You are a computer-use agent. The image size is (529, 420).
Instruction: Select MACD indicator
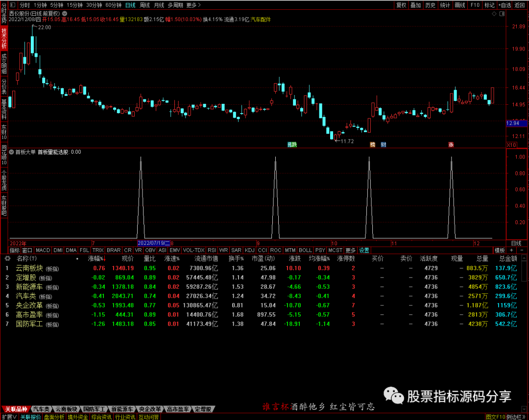pos(43,250)
